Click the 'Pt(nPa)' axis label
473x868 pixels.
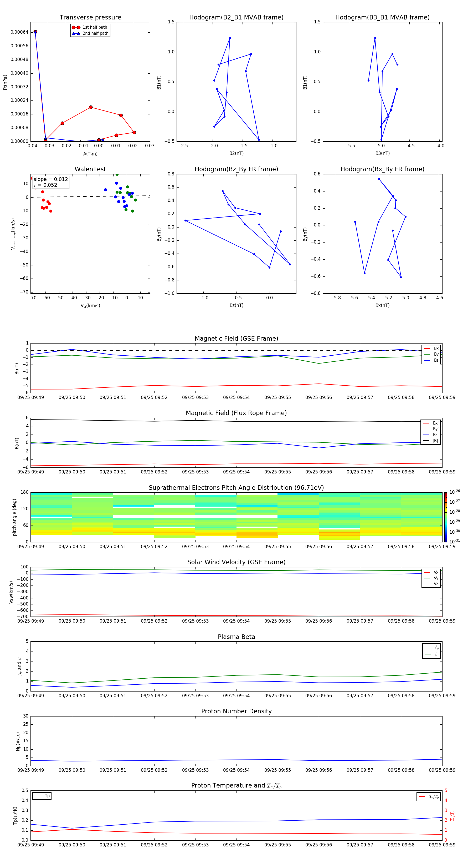point(5,82)
